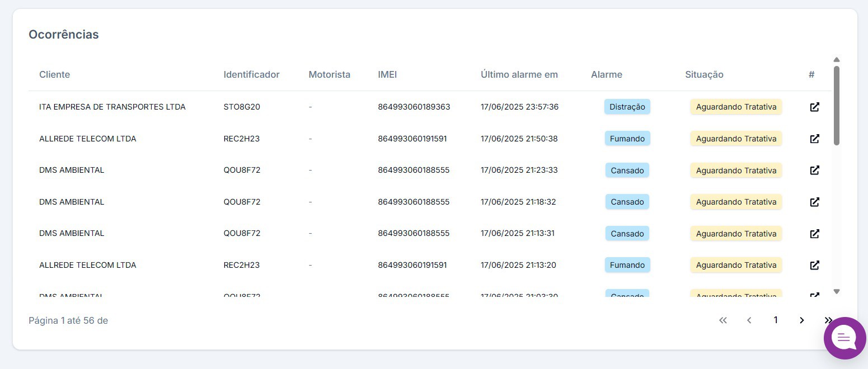This screenshot has width=868, height=369.
Task: Click the Cliente column header
Action: tap(54, 74)
